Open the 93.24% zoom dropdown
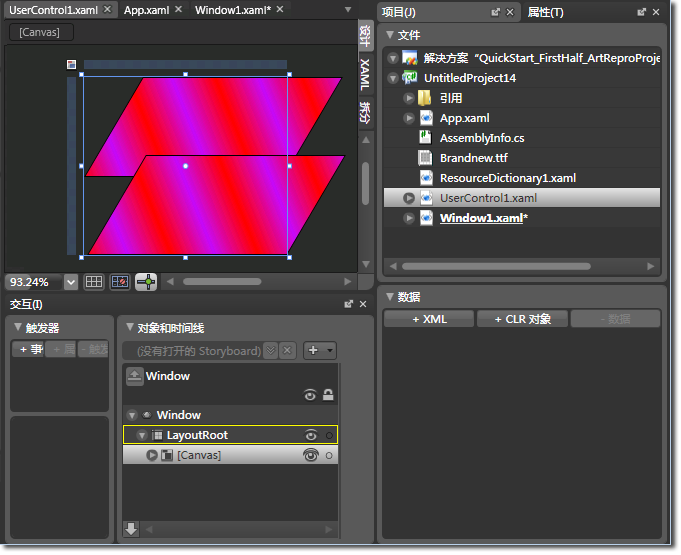This screenshot has width=681, height=555. click(x=71, y=283)
